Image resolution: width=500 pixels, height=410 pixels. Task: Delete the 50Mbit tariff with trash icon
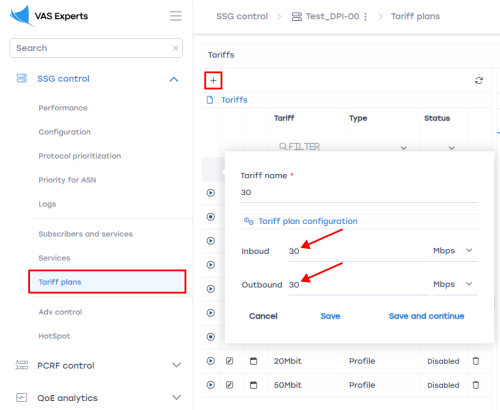click(476, 385)
